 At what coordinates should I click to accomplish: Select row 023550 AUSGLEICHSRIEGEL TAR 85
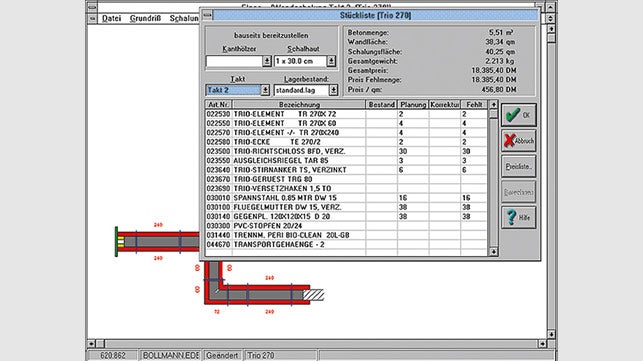pyautogui.click(x=346, y=161)
